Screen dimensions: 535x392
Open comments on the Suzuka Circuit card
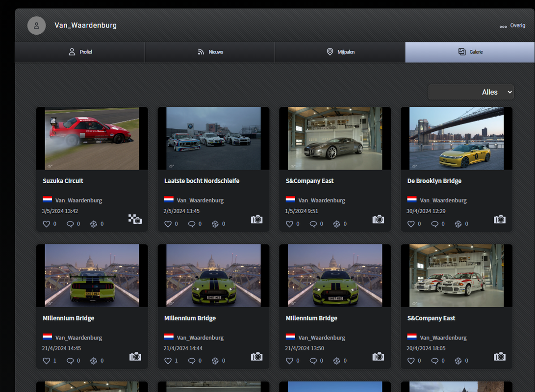(70, 224)
